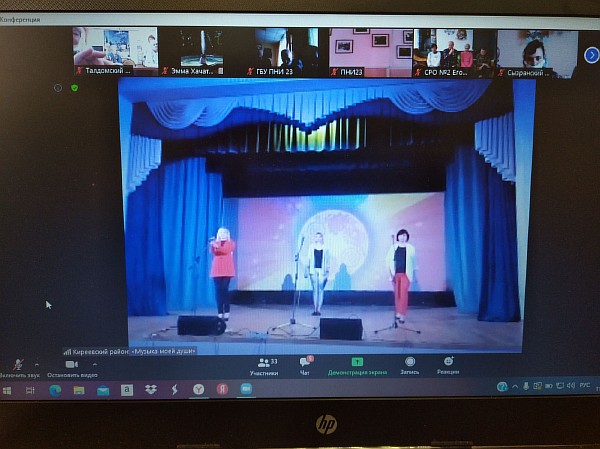Switch to Yandex Browser on taskbar
Image resolution: width=600 pixels, height=449 pixels.
coord(198,390)
